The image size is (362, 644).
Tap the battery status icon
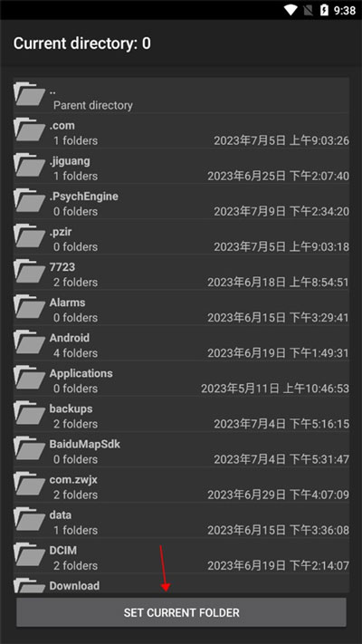pos(324,10)
